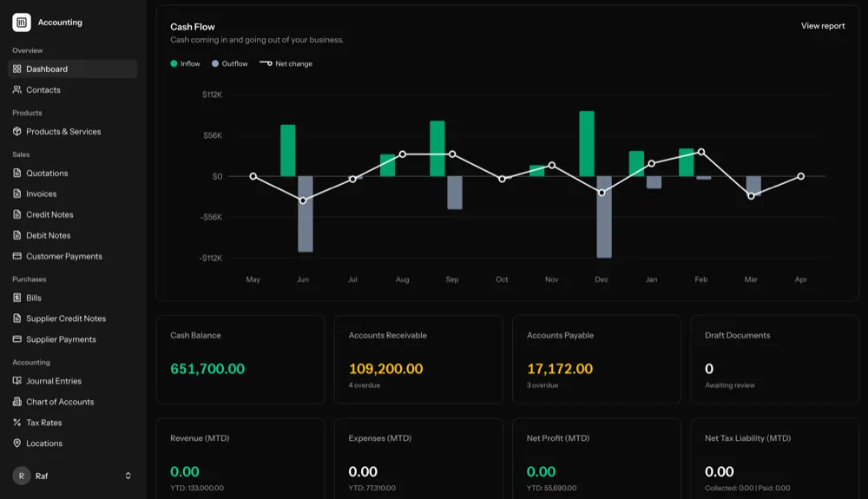Click the Customer Payments card icon
Screen dimensions: 868x499
coord(17,256)
